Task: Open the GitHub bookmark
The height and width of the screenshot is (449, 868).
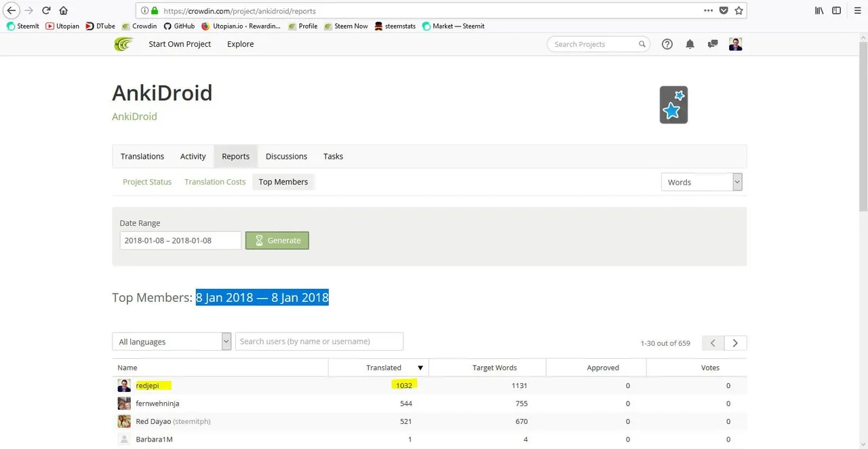Action: [x=179, y=26]
